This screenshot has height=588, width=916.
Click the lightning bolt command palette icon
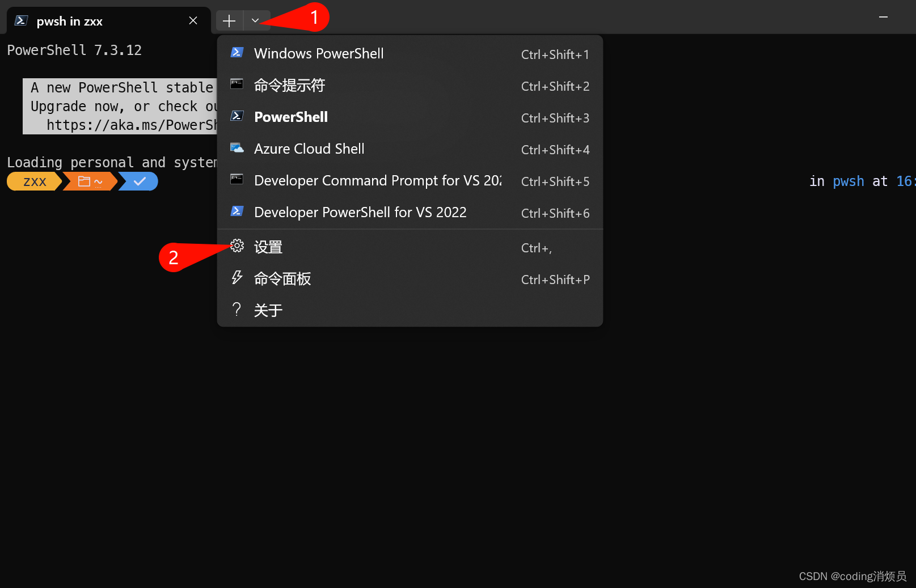click(237, 278)
